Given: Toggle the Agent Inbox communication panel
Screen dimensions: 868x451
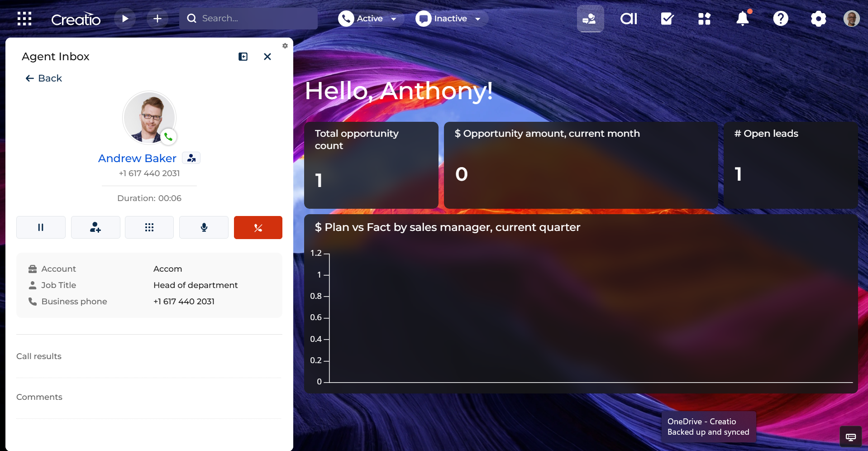Looking at the screenshot, I should click(590, 19).
